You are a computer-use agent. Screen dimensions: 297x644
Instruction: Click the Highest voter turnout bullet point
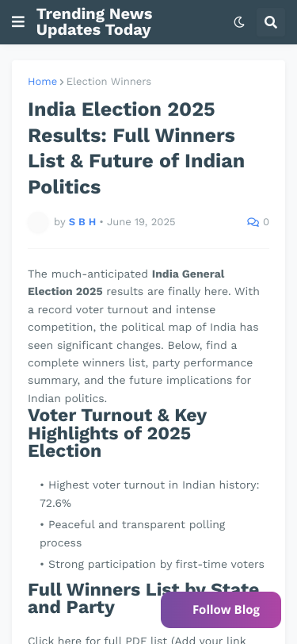click(150, 493)
